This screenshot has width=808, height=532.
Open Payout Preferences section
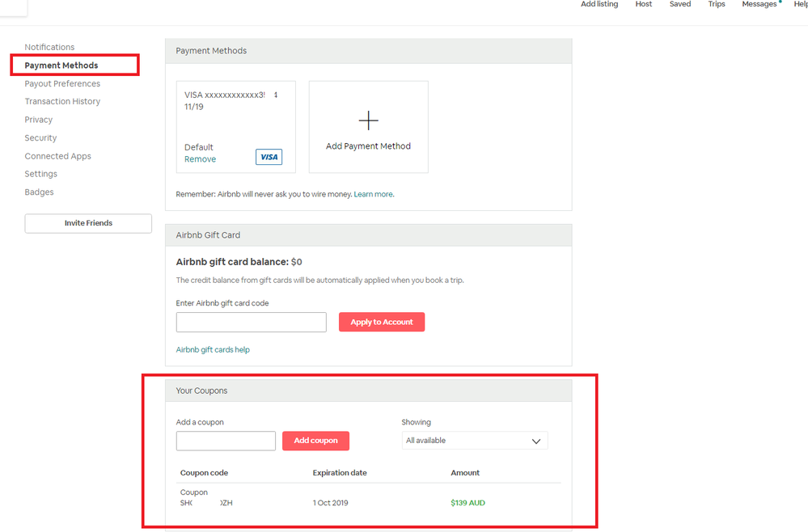coord(62,83)
